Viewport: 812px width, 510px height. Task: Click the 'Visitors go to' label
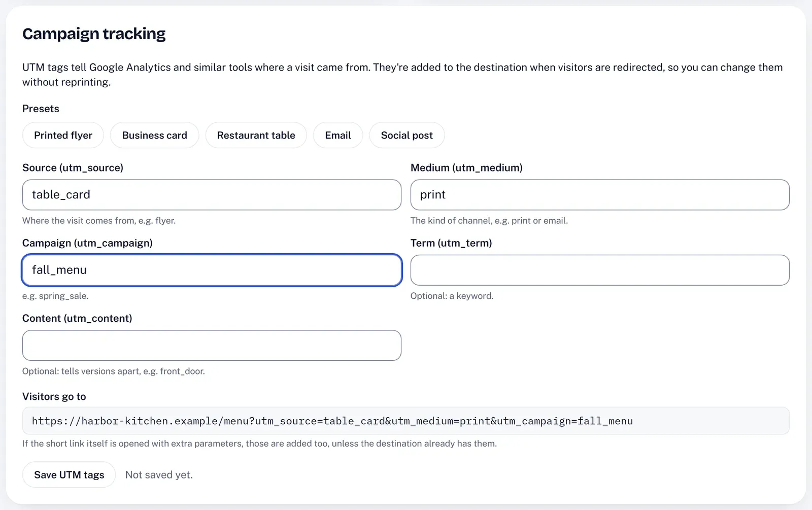pos(54,396)
